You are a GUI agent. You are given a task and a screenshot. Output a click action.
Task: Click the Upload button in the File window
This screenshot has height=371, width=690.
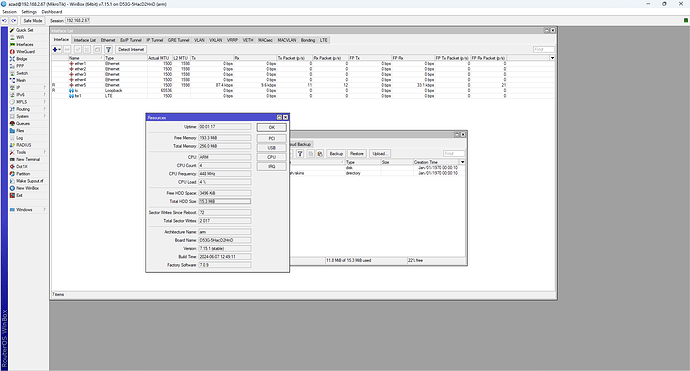379,154
